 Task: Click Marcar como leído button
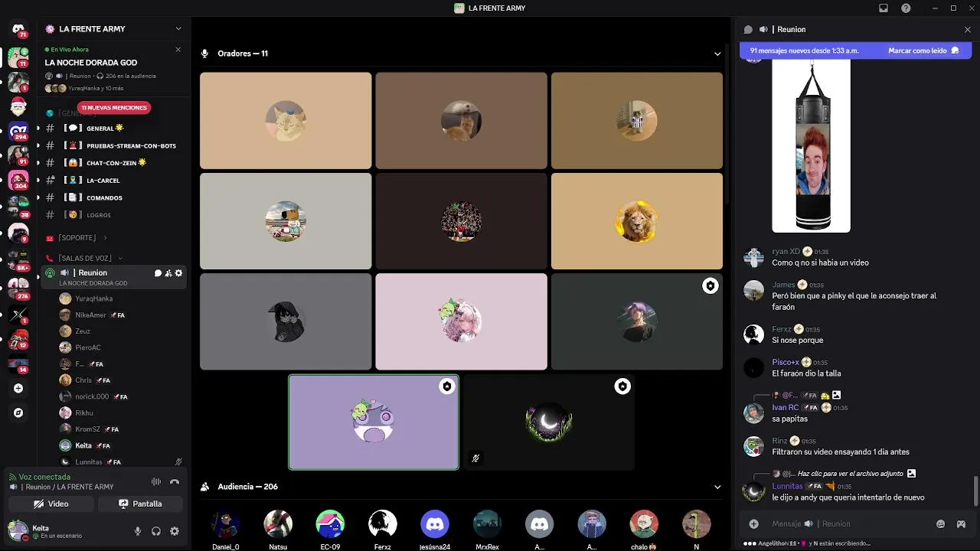(x=923, y=51)
